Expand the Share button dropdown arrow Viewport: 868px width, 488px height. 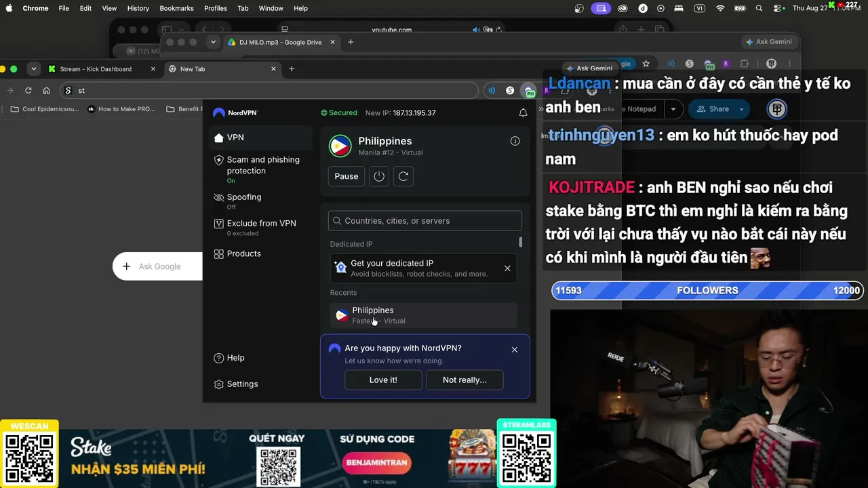point(741,109)
